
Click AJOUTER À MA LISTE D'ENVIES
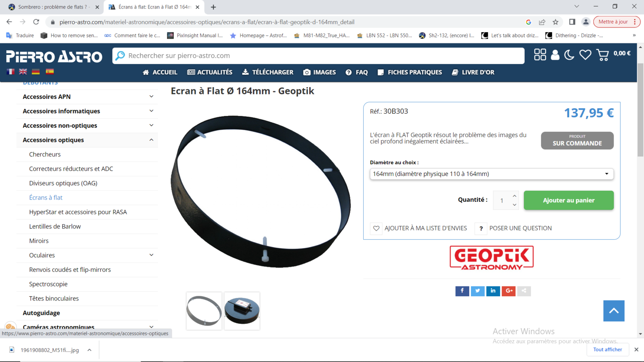[x=419, y=228]
